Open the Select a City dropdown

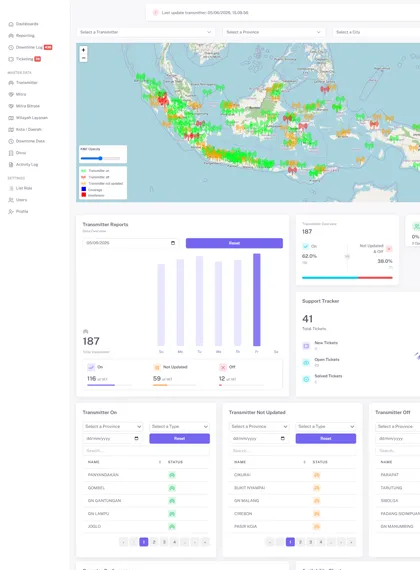coord(376,32)
